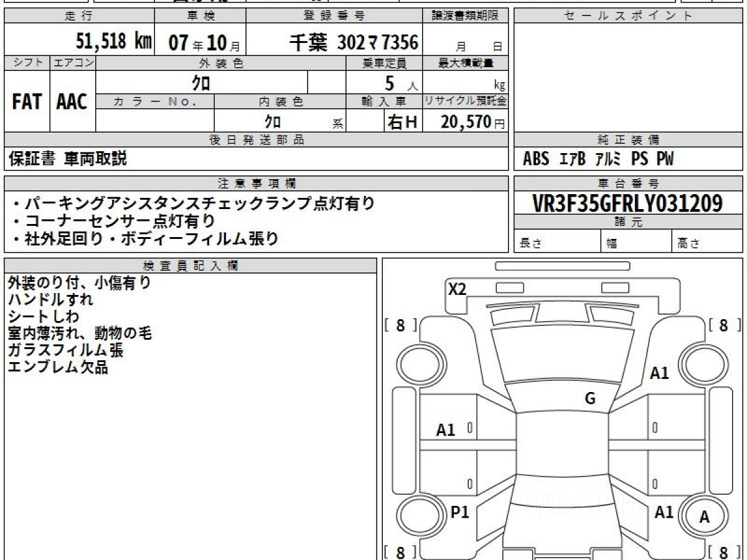The width and height of the screenshot is (747, 560).
Task: Click the X2 mark on the front bumper
Action: click(458, 289)
